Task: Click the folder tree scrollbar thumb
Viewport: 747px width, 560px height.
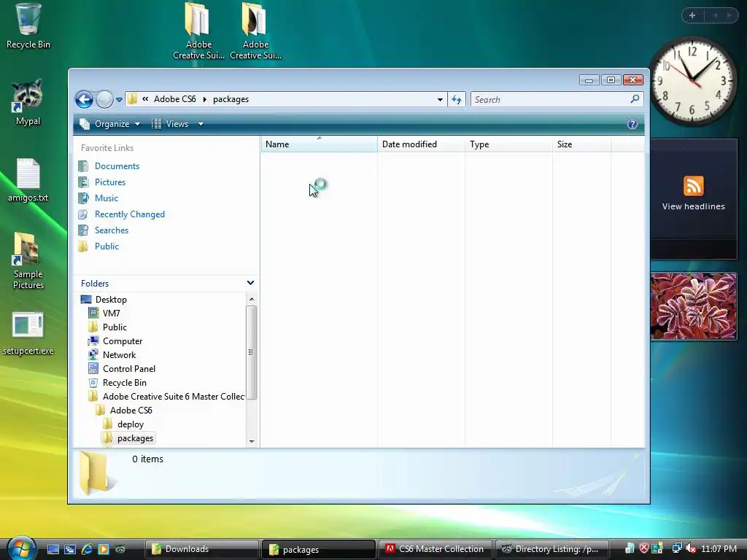Action: coord(252,352)
